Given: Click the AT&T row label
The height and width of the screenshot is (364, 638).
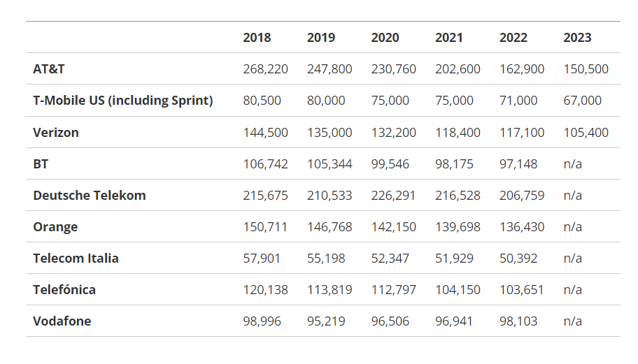Looking at the screenshot, I should tap(49, 69).
